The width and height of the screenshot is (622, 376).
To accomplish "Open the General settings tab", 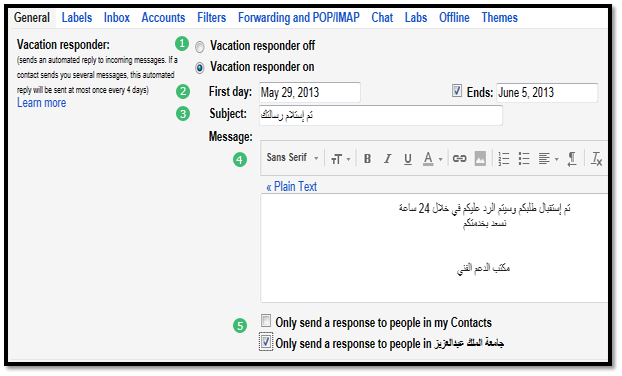I will pos(32,17).
